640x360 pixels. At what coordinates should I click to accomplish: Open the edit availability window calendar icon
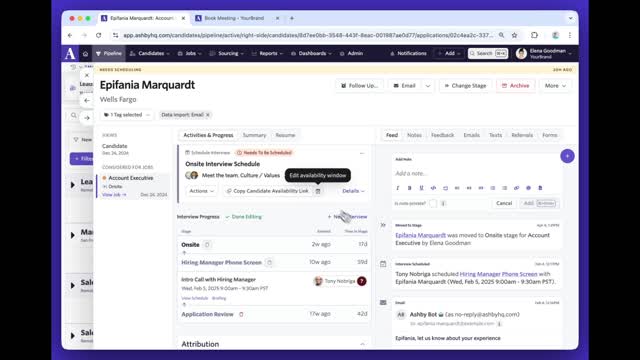coord(318,191)
